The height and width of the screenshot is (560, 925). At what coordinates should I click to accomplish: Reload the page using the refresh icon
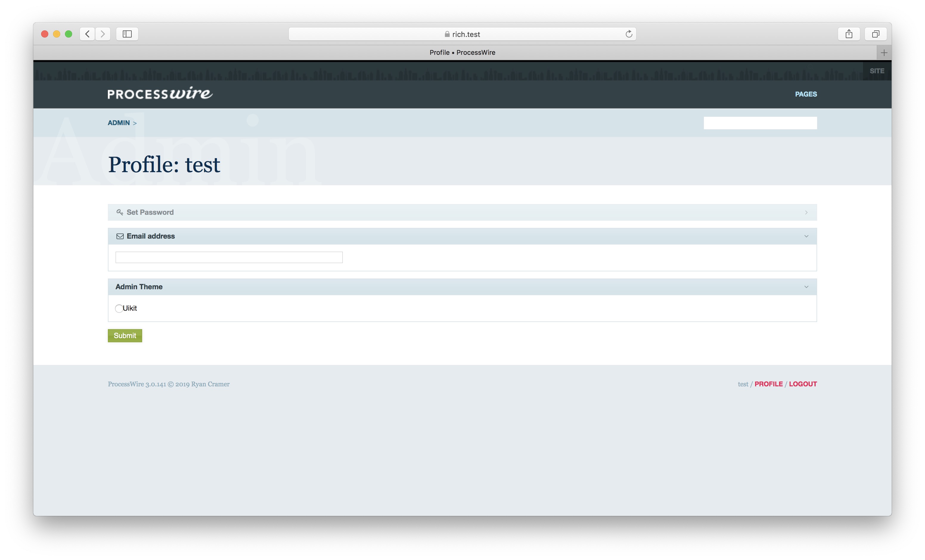click(x=629, y=34)
